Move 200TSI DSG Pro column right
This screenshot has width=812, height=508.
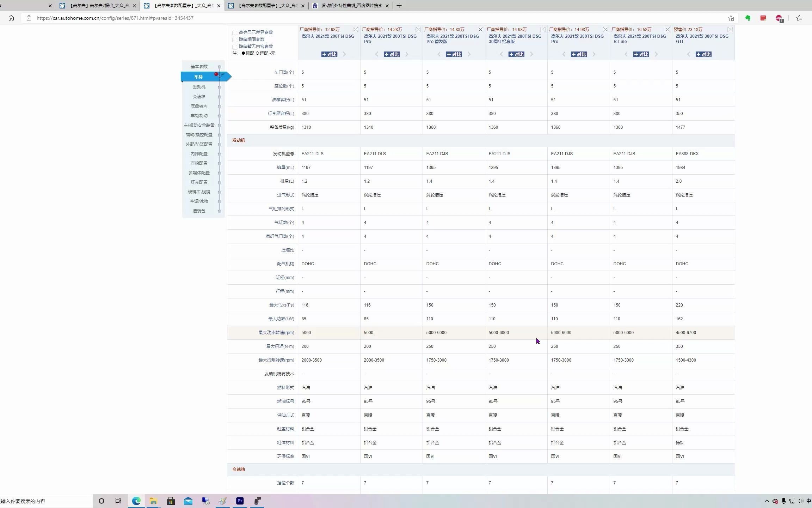[x=407, y=54]
